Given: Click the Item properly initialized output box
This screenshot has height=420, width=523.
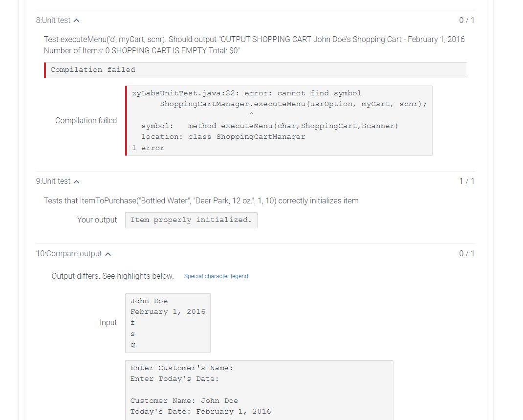Looking at the screenshot, I should coord(191,220).
